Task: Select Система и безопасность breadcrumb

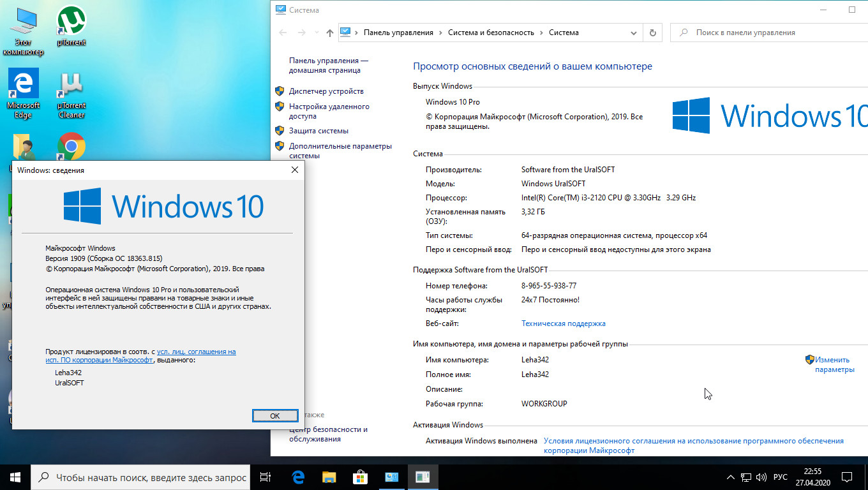Action: [491, 33]
